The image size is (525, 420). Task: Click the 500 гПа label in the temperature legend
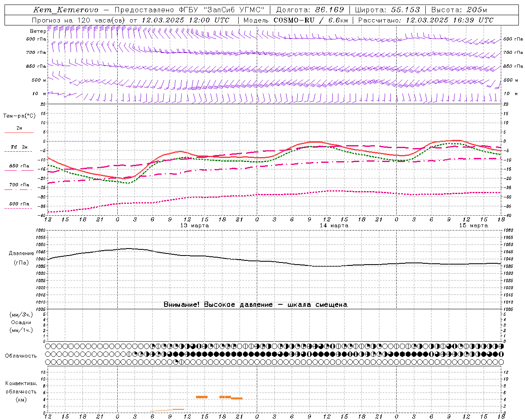(19, 204)
